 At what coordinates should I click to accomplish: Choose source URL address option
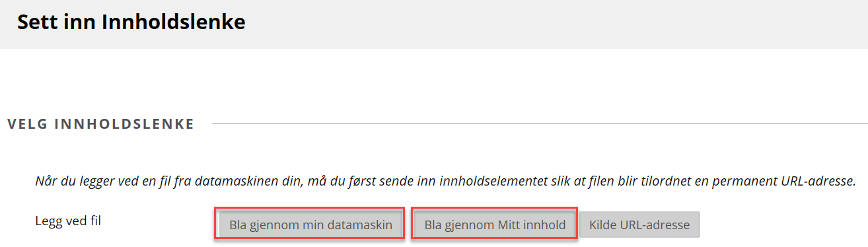click(639, 225)
